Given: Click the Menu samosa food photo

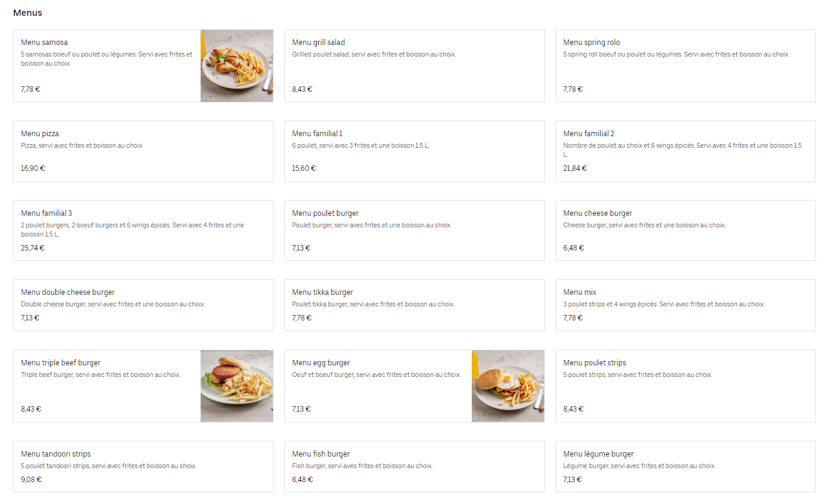Looking at the screenshot, I should [x=237, y=66].
